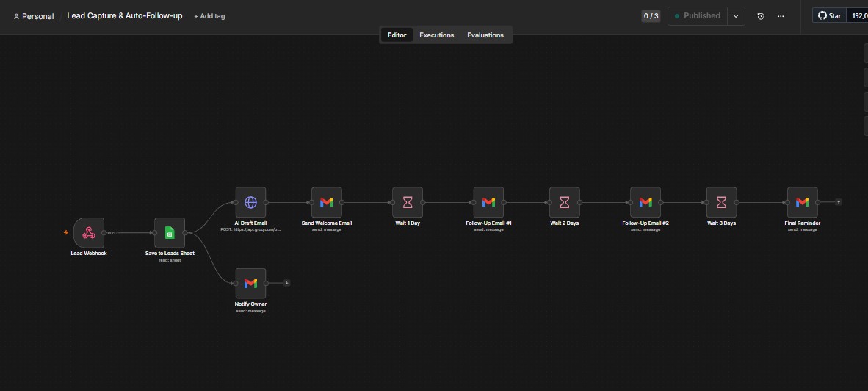Click the Personal project link
This screenshot has width=868, height=391.
point(34,16)
